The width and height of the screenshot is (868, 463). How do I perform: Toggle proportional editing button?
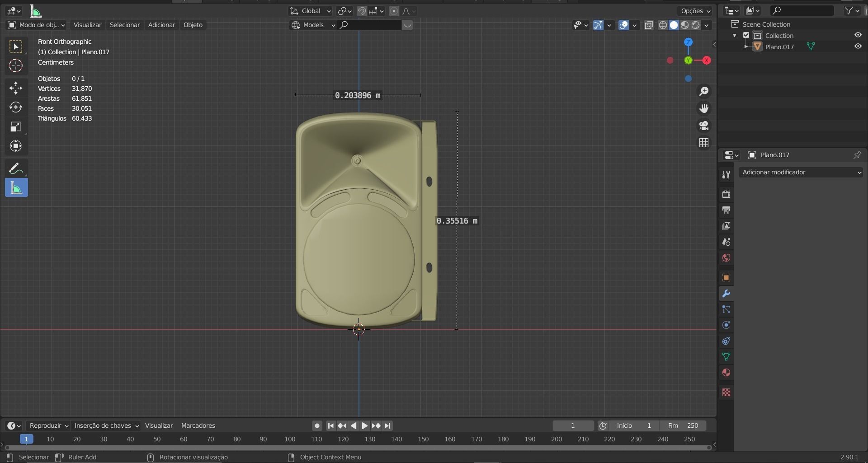pyautogui.click(x=394, y=11)
